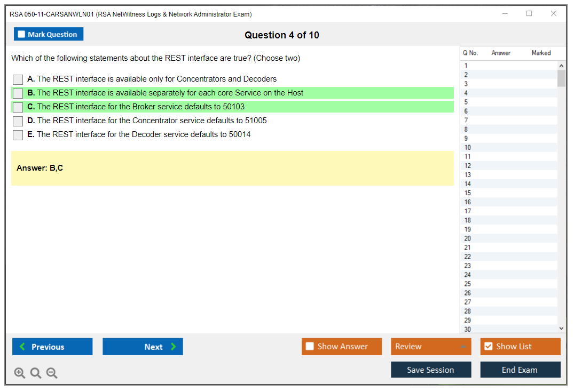Viewport: 574px width, 392px height.
Task: Click the zoom in magnifier icon
Action: coord(20,373)
